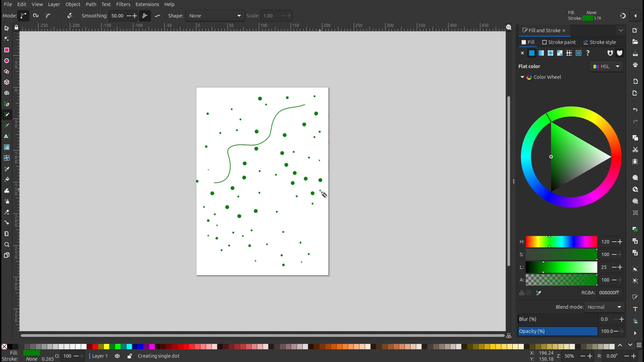Select the Spiral tool
The width and height of the screenshot is (644, 362).
pyautogui.click(x=6, y=93)
